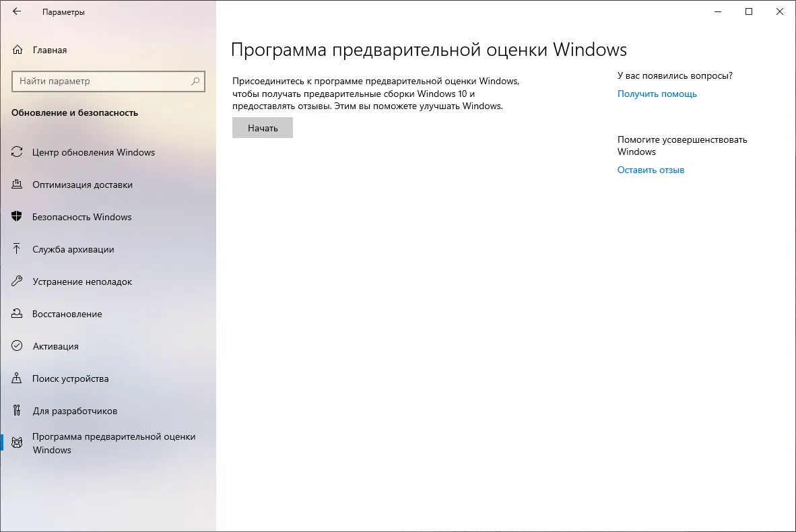Image resolution: width=796 pixels, height=532 pixels.
Task: Open the Оставить отзыв link
Action: pyautogui.click(x=651, y=170)
